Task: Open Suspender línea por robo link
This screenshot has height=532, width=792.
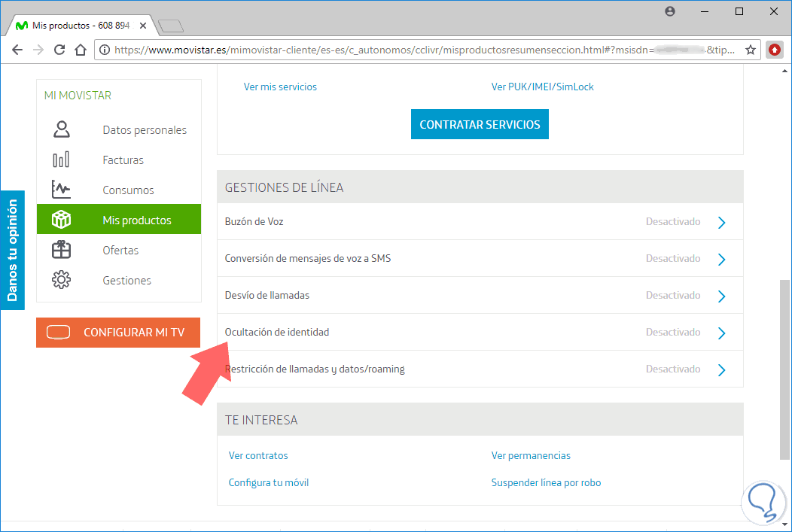Action: pos(546,482)
